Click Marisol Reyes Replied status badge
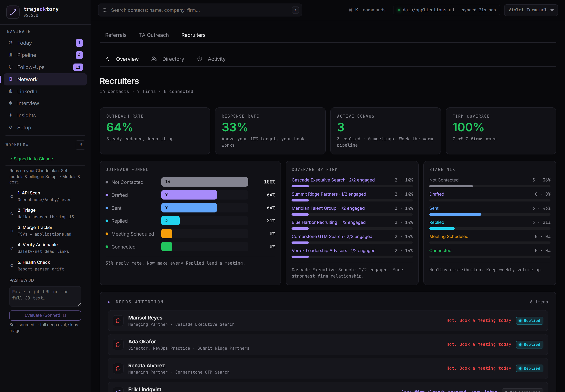Image resolution: width=565 pixels, height=392 pixels. point(530,320)
